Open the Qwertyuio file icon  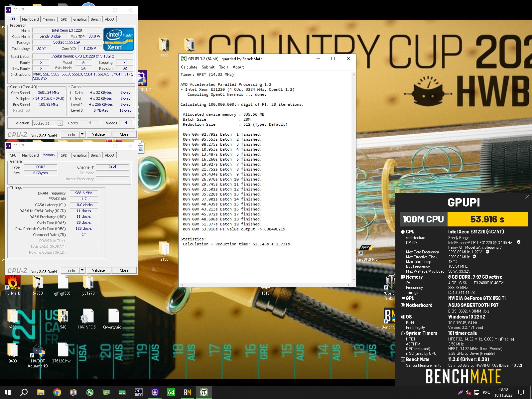pyautogui.click(x=113, y=319)
